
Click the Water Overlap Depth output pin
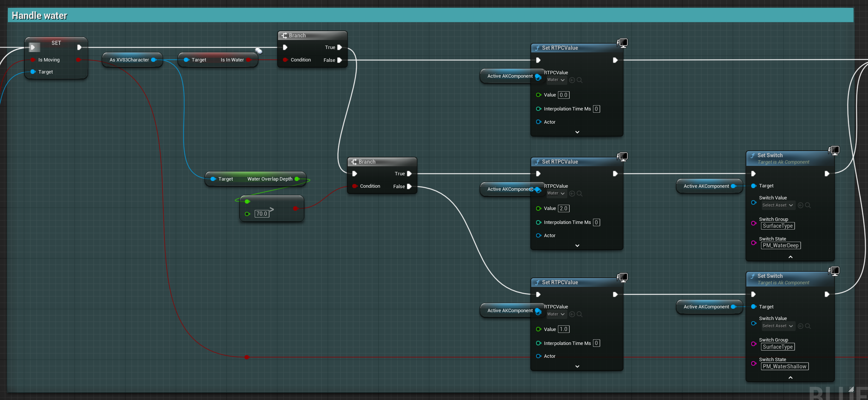click(x=297, y=179)
